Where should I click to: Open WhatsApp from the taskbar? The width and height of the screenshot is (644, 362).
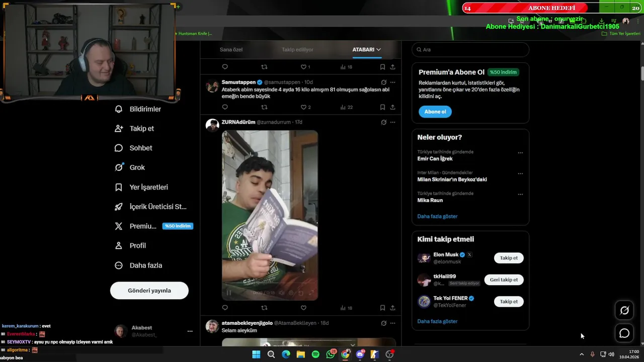pyautogui.click(x=331, y=354)
